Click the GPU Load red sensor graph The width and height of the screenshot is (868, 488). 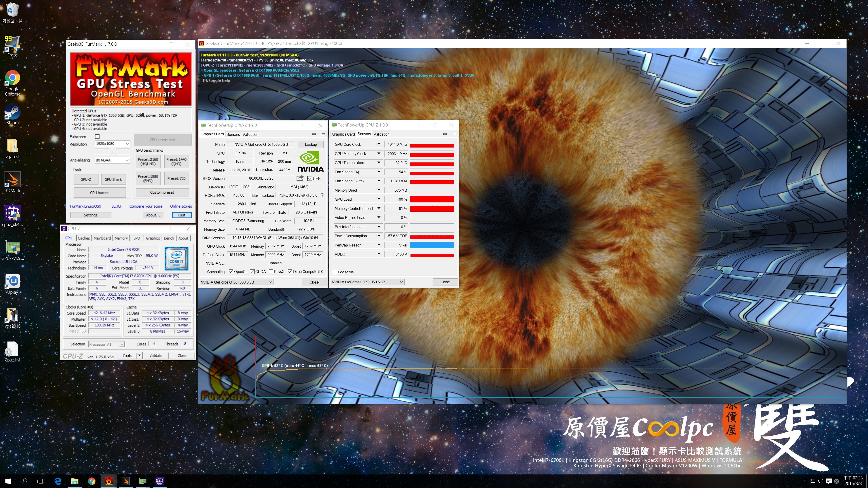(x=432, y=199)
